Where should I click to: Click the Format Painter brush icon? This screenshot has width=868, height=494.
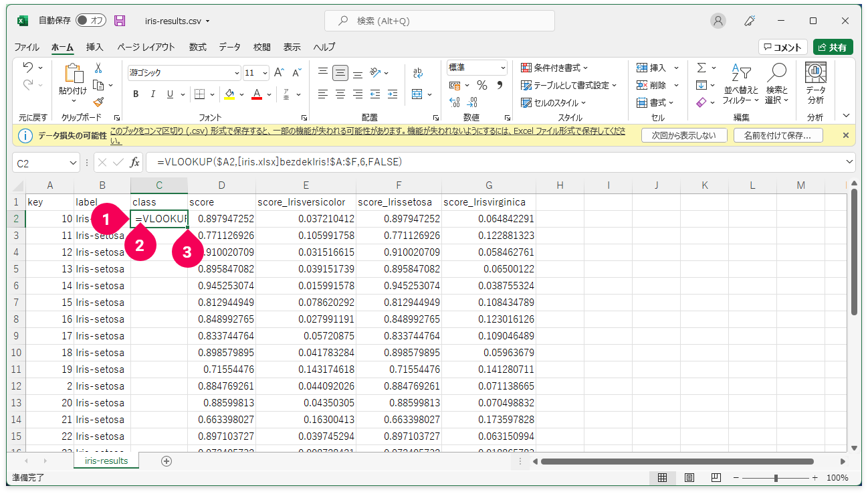[x=98, y=102]
